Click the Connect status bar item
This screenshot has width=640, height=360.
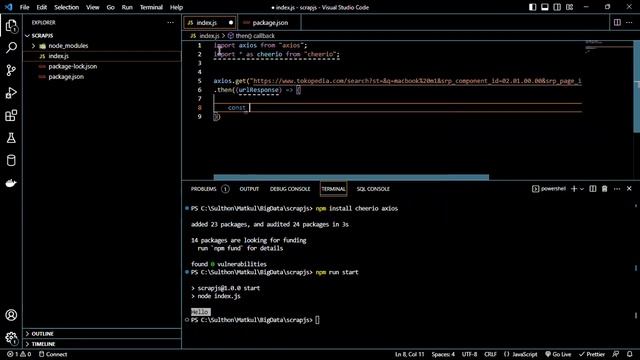[53, 354]
